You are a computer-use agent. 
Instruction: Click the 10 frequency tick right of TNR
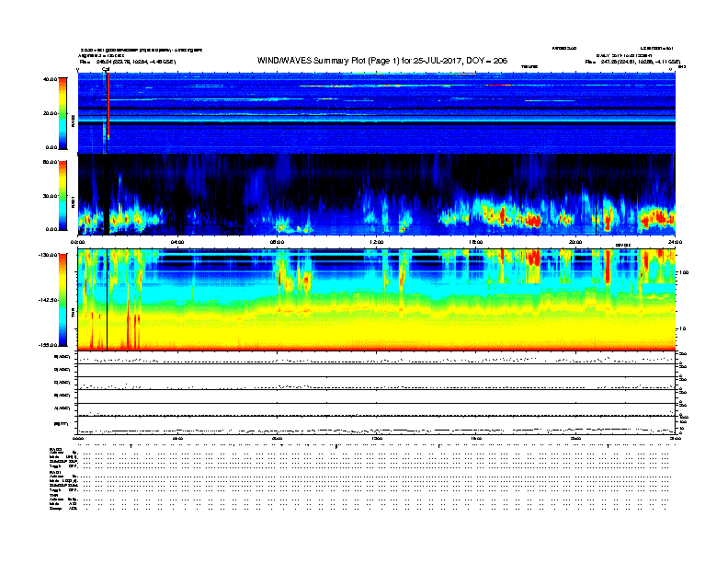[682, 329]
